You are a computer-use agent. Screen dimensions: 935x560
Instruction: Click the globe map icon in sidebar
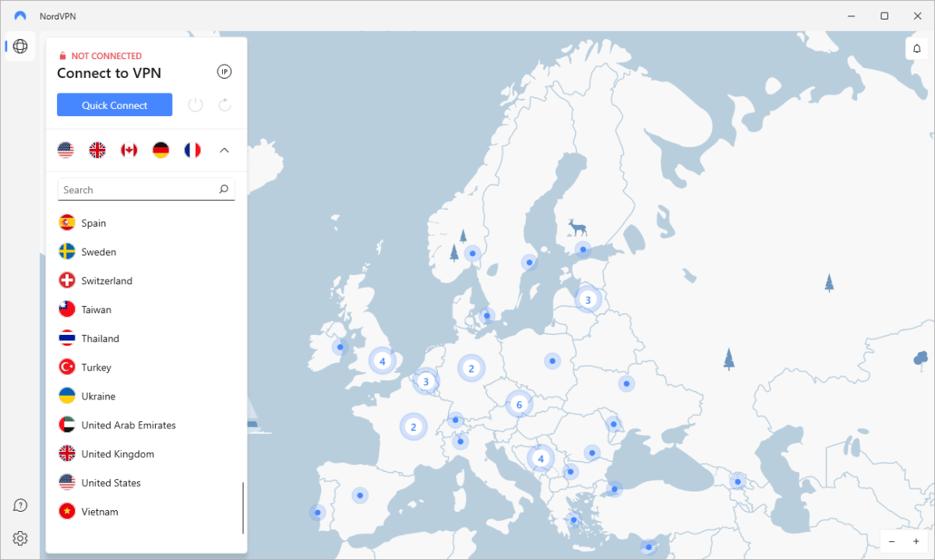[x=20, y=46]
